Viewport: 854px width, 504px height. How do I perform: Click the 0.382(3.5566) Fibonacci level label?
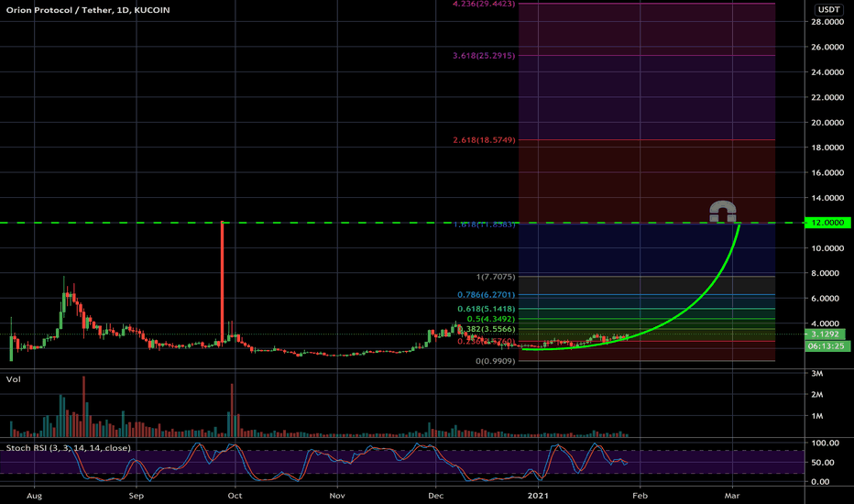point(486,329)
